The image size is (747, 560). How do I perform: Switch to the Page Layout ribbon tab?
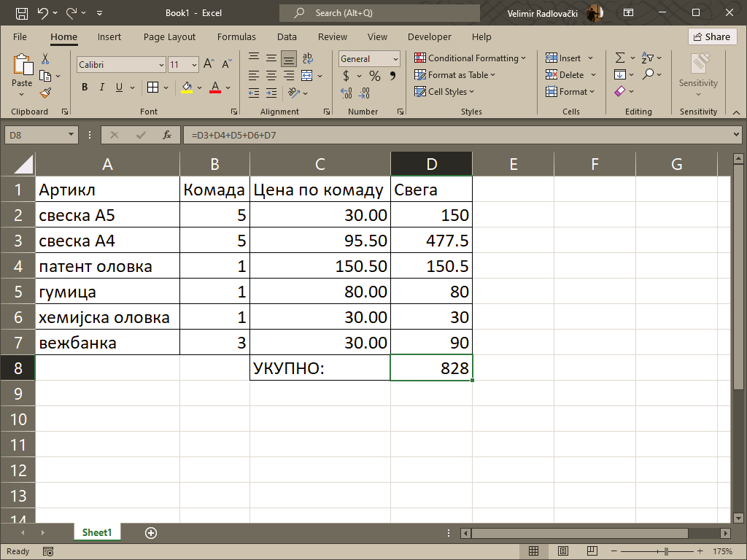click(x=169, y=36)
